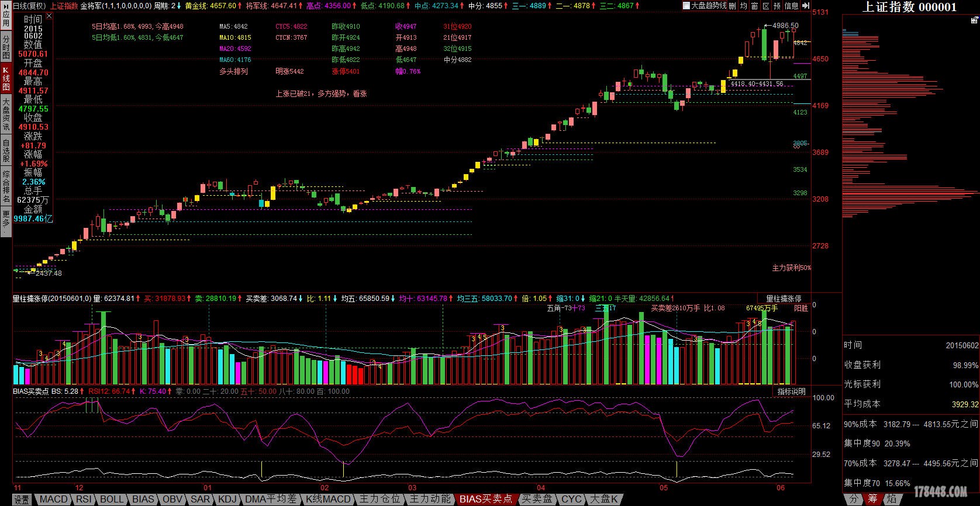This screenshot has height=506, width=980.
Task: Switch to KDJ indicator tab
Action: pyautogui.click(x=227, y=500)
